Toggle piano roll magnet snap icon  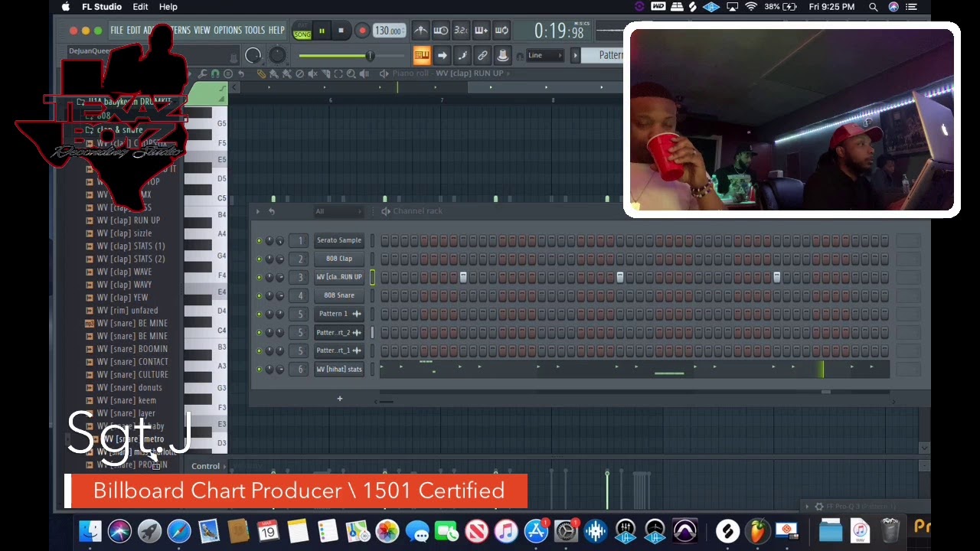pyautogui.click(x=215, y=73)
